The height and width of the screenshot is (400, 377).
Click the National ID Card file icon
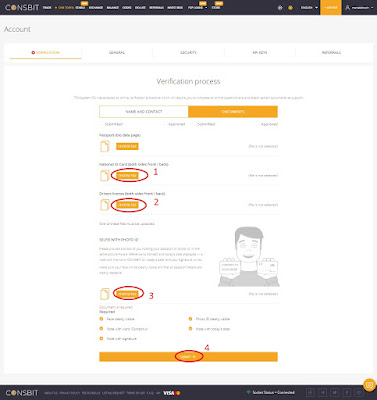point(105,175)
